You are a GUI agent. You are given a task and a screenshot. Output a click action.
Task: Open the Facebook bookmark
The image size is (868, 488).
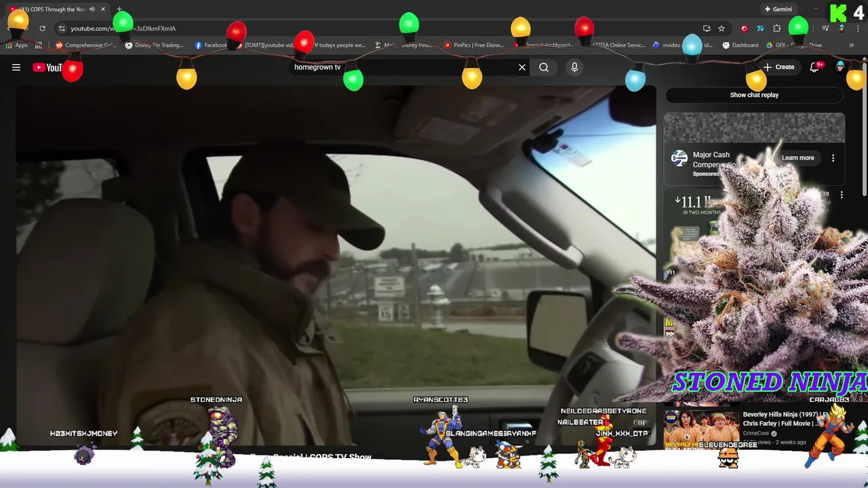(211, 45)
